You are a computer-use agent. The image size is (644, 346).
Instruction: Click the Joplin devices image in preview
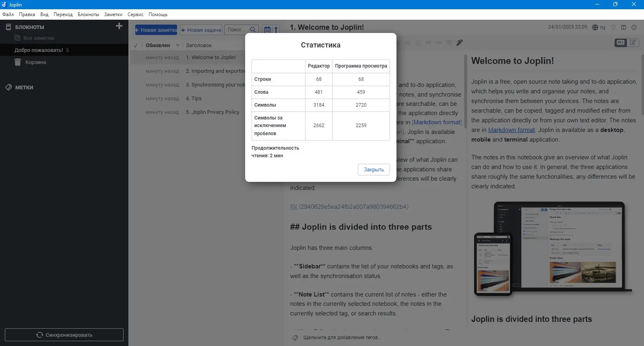pyautogui.click(x=553, y=249)
